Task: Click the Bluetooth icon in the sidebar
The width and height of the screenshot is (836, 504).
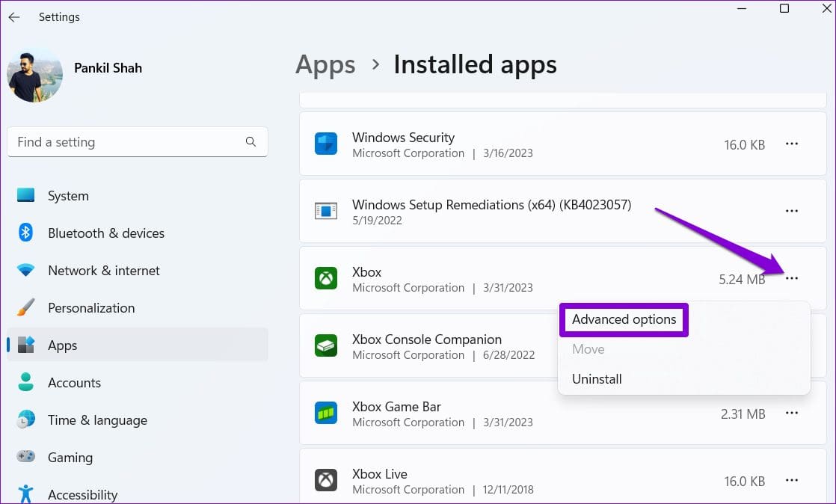Action: point(25,233)
